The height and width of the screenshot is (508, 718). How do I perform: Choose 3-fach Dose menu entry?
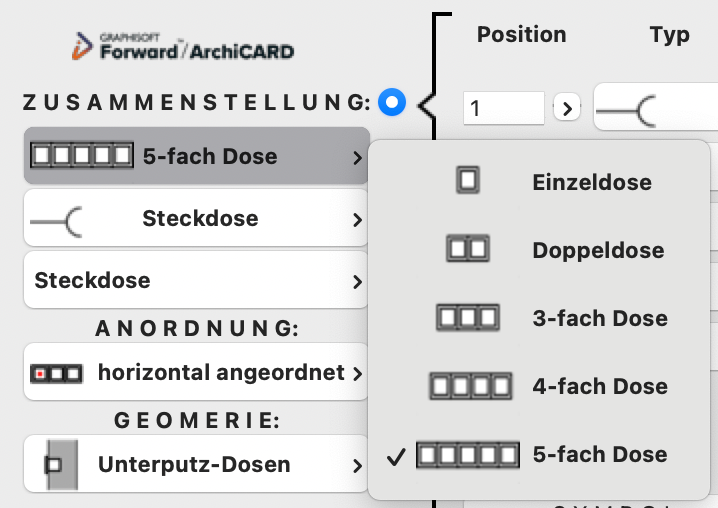click(x=599, y=318)
